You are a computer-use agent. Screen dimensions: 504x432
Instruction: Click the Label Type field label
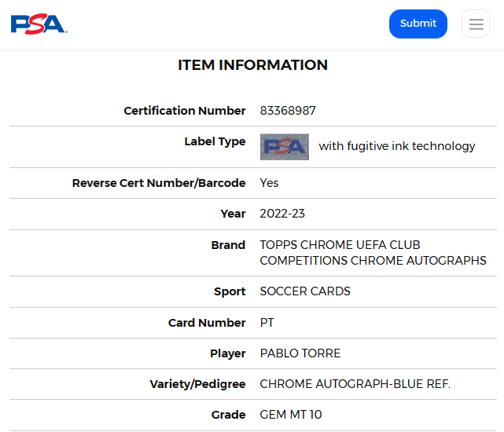coord(215,141)
